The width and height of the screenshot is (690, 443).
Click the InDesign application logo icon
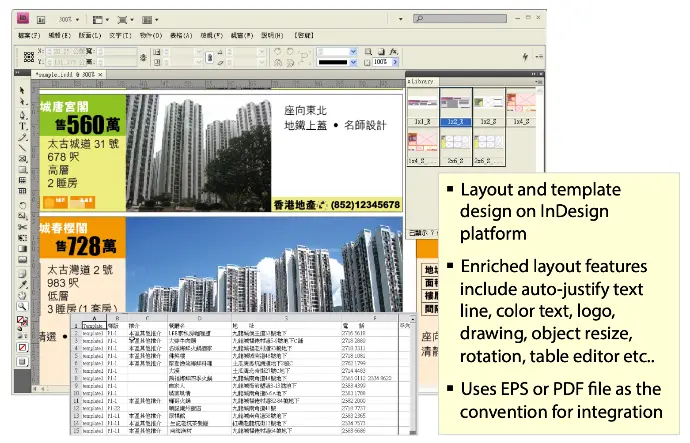[x=24, y=19]
